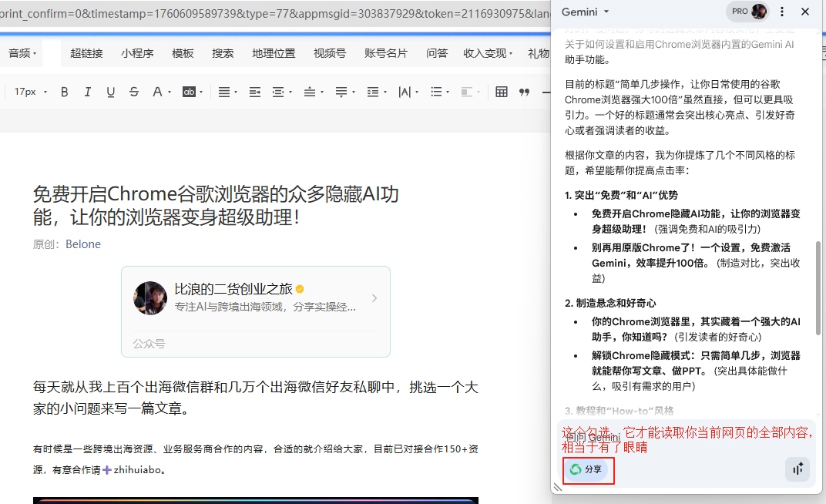
Task: Expand the 收入变现 monetization dropdown
Action: pyautogui.click(x=487, y=53)
